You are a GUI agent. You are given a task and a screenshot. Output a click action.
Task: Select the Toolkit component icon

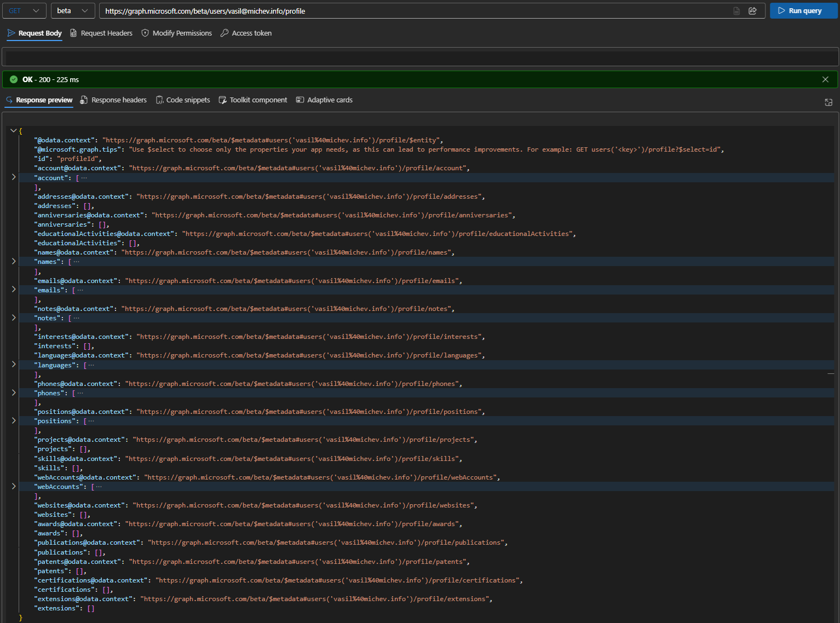click(x=223, y=100)
